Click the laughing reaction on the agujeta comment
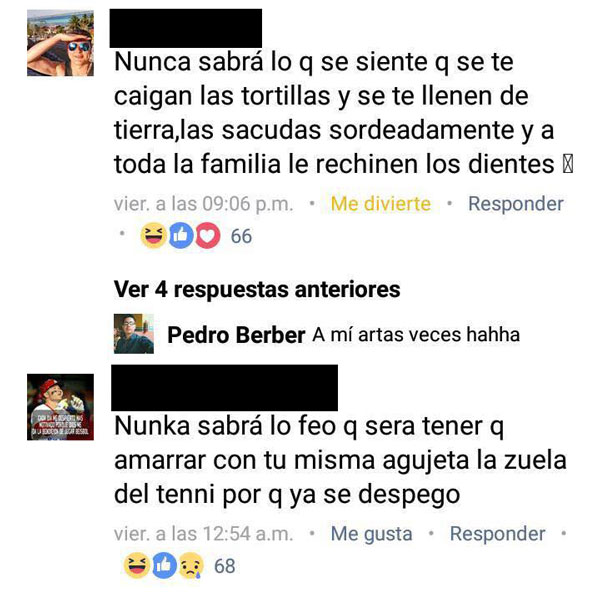This screenshot has height=600, width=600. pyautogui.click(x=137, y=565)
